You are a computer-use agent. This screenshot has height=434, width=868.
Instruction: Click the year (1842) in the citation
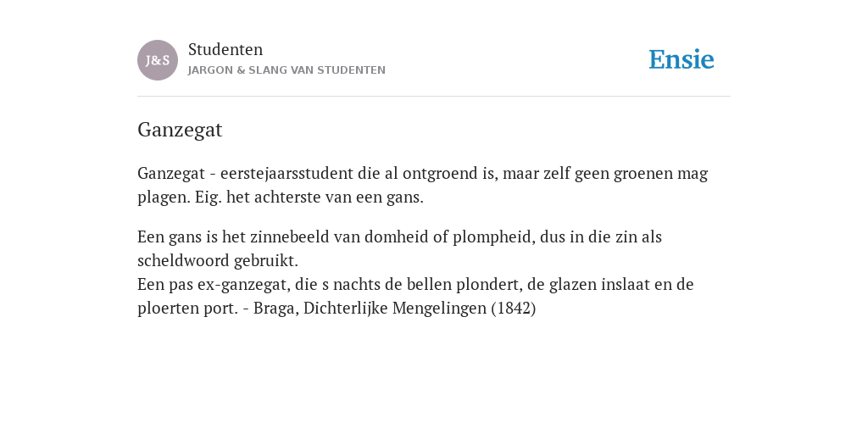513,309
